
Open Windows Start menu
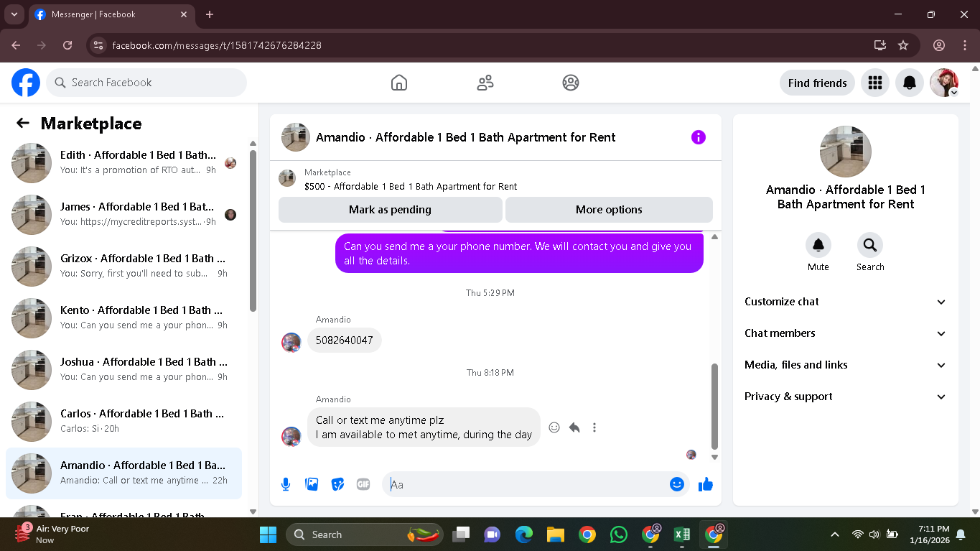coord(268,534)
